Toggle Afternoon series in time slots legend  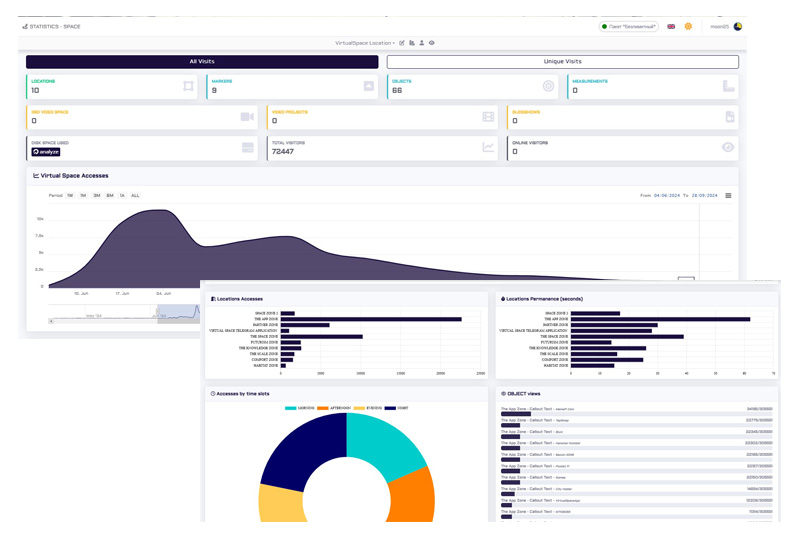point(335,408)
